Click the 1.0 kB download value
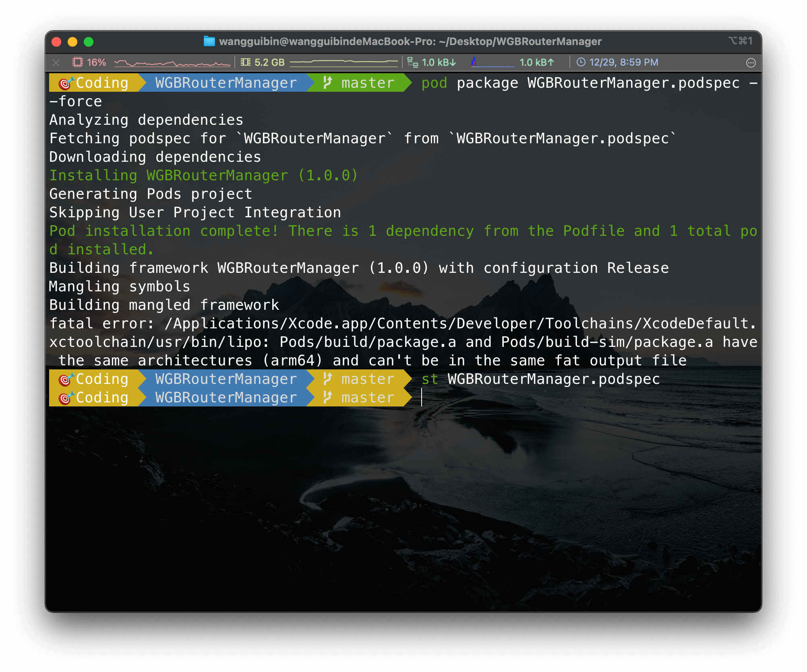The height and width of the screenshot is (672, 807). (x=439, y=62)
